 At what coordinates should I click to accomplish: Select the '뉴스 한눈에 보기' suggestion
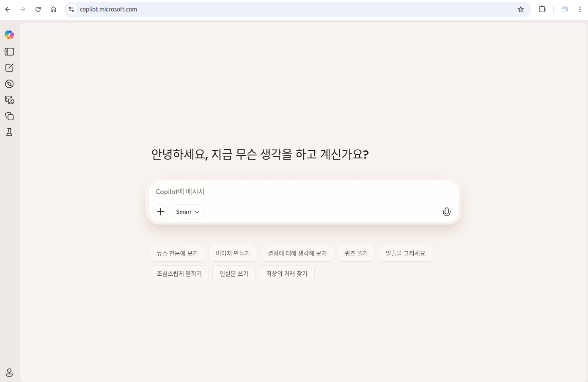coord(177,253)
